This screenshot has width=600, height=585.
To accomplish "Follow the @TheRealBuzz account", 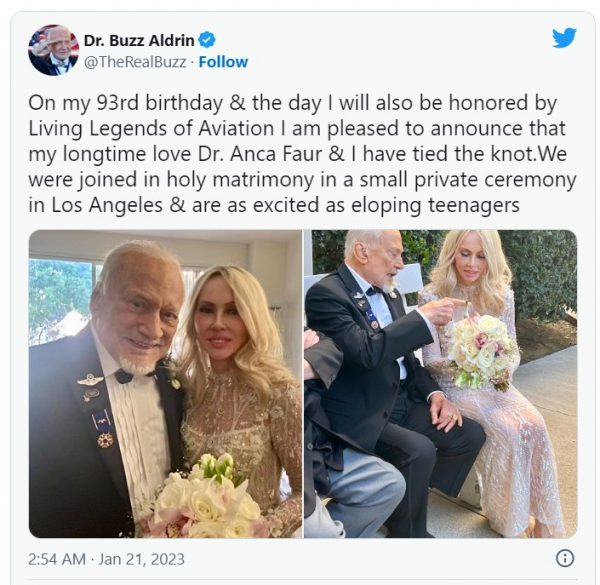I will pos(224,62).
